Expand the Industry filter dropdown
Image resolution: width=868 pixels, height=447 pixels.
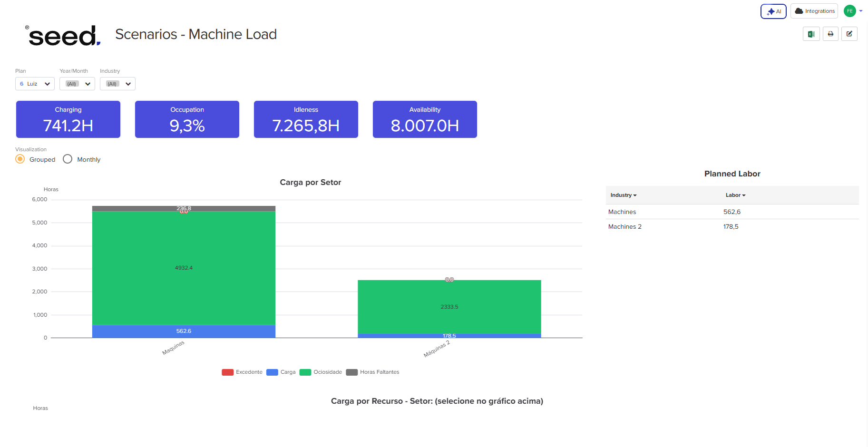click(x=117, y=84)
